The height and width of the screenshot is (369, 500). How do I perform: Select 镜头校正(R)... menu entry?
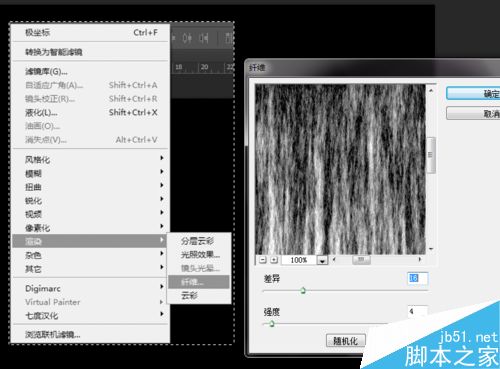[91, 99]
